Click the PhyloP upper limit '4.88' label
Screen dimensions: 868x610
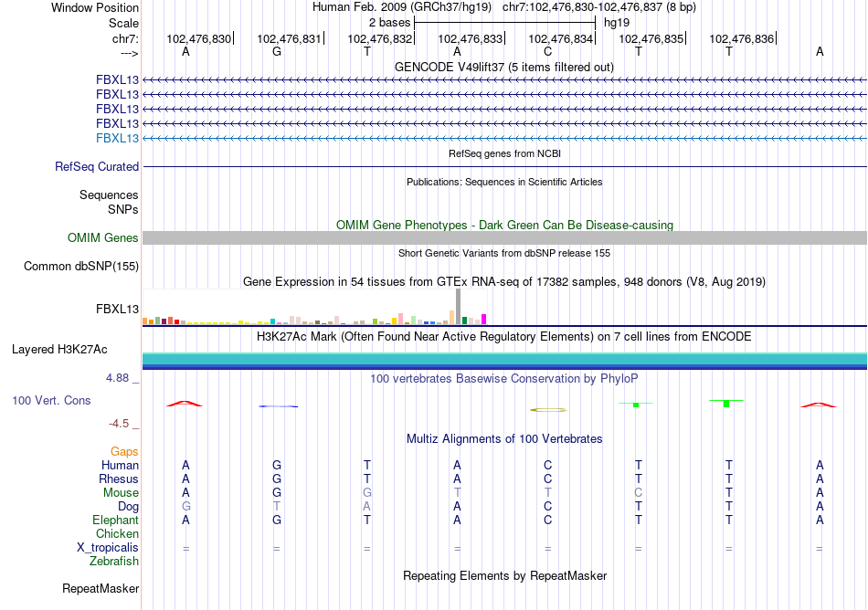tap(117, 378)
